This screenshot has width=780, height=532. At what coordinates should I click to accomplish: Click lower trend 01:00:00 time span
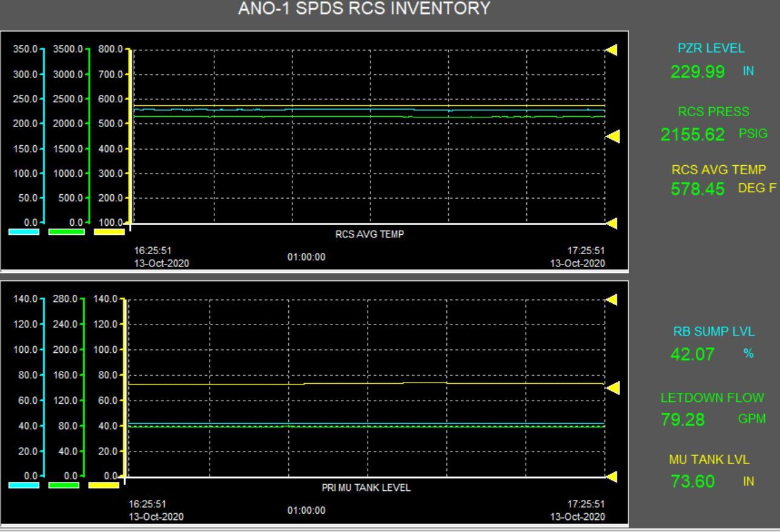306,510
